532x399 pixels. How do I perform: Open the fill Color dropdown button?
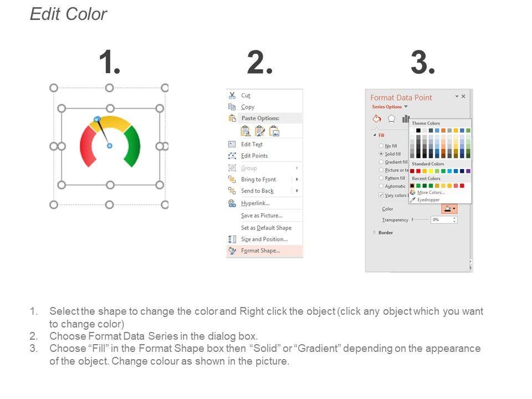click(449, 209)
